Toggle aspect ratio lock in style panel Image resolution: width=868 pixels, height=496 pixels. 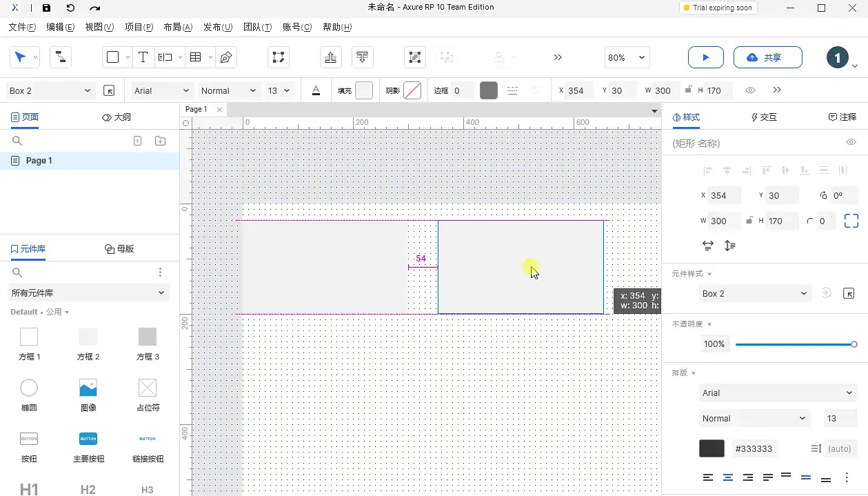[x=749, y=221]
